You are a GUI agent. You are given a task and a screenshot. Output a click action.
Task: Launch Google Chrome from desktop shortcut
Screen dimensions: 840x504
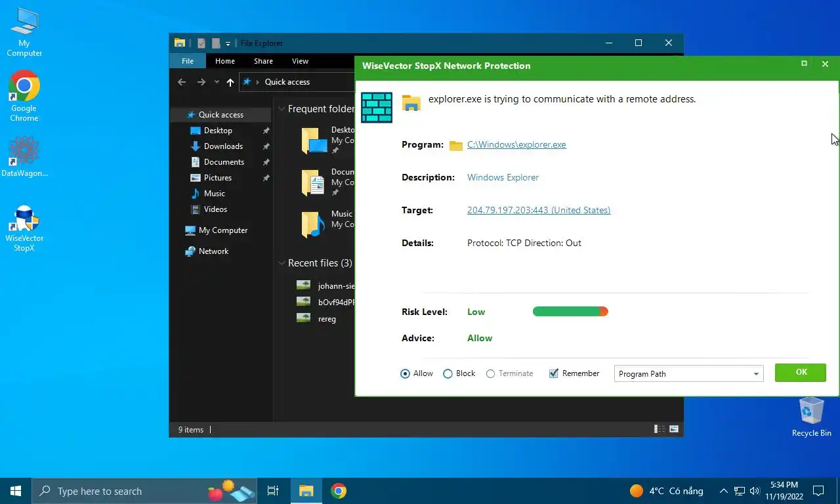pos(24,96)
